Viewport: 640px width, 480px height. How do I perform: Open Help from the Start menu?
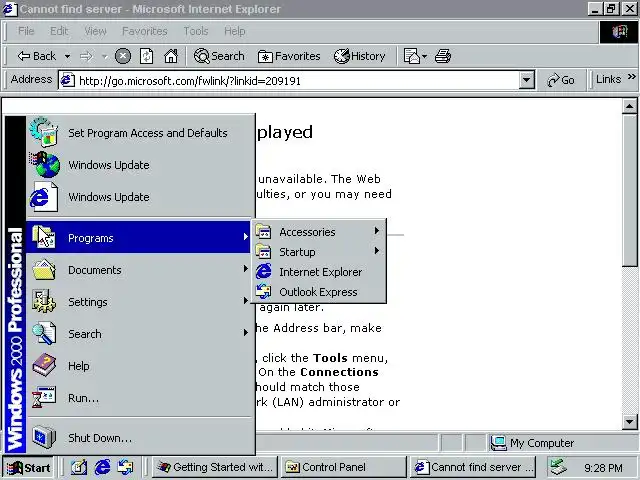[x=139, y=366]
